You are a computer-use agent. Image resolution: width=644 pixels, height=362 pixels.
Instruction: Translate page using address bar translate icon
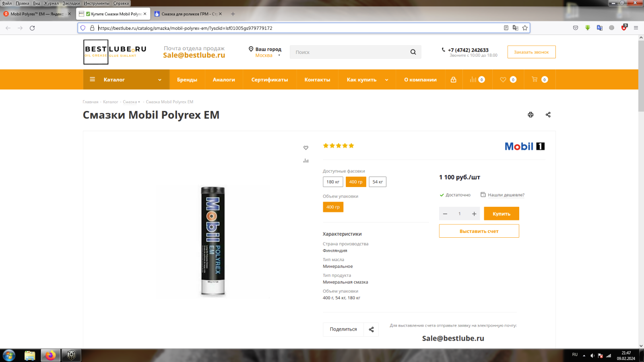click(x=515, y=28)
